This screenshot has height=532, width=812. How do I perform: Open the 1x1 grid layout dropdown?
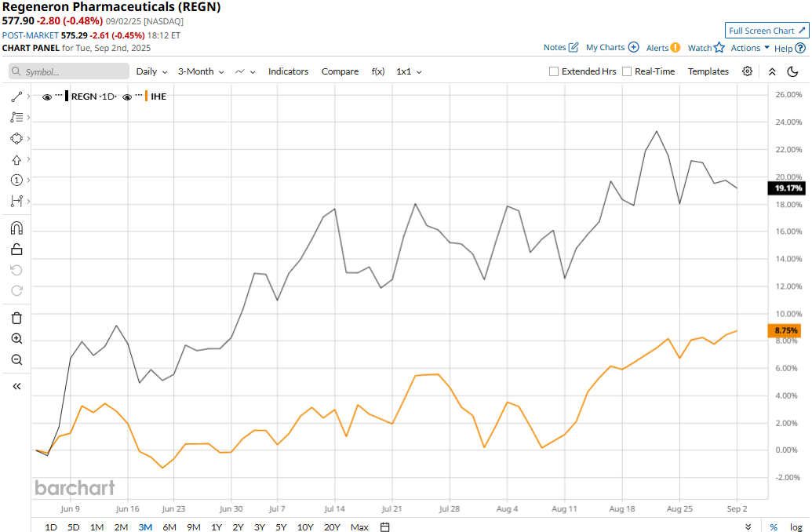click(409, 71)
